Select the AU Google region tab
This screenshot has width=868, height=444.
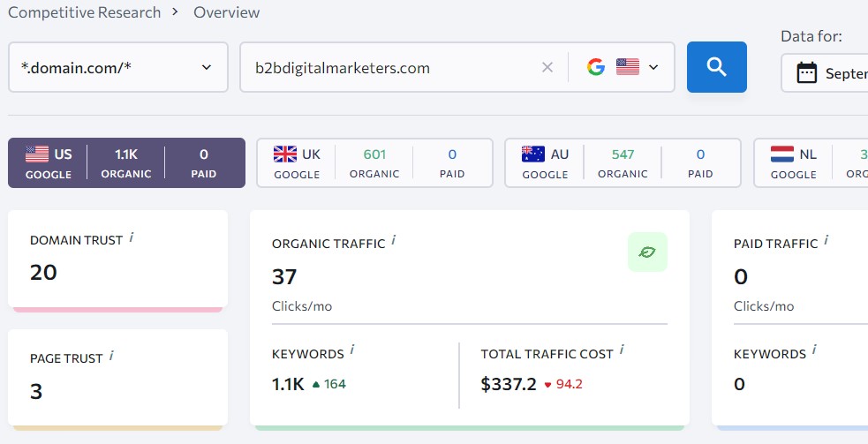pyautogui.click(x=623, y=162)
